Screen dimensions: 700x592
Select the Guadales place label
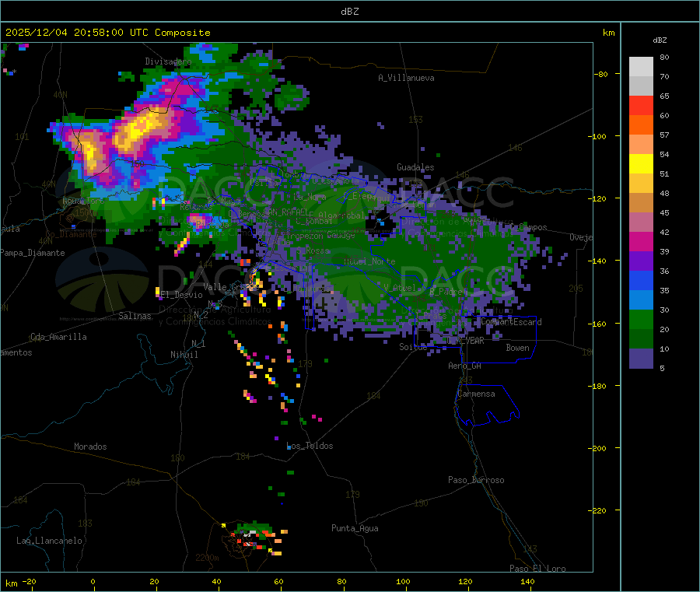(x=415, y=167)
